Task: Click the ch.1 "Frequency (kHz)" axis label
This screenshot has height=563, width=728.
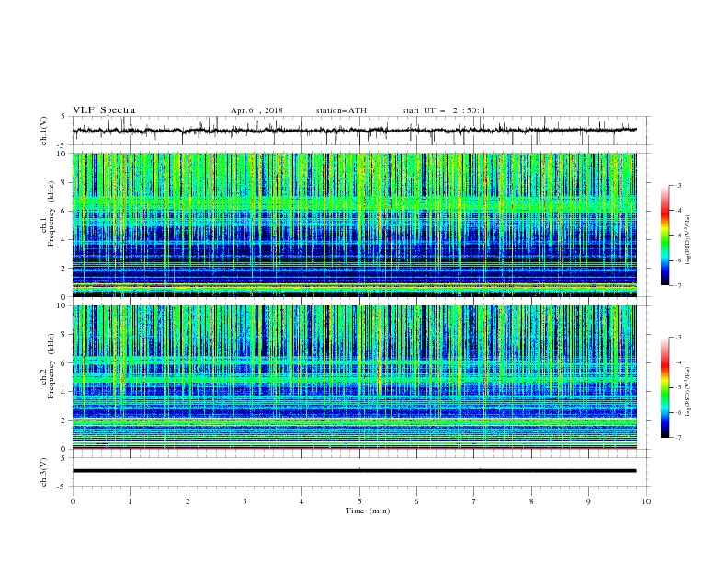Action: click(x=51, y=213)
